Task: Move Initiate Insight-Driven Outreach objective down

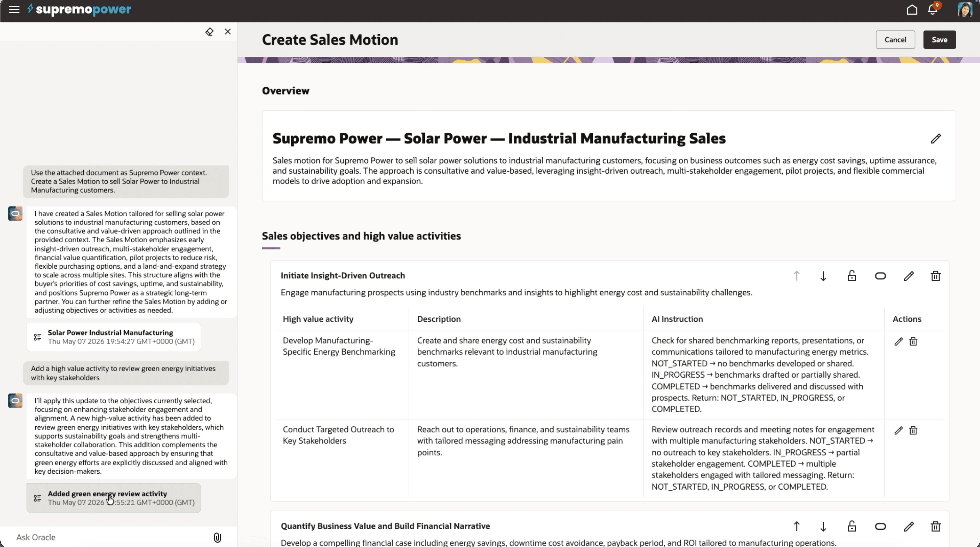Action: click(823, 275)
